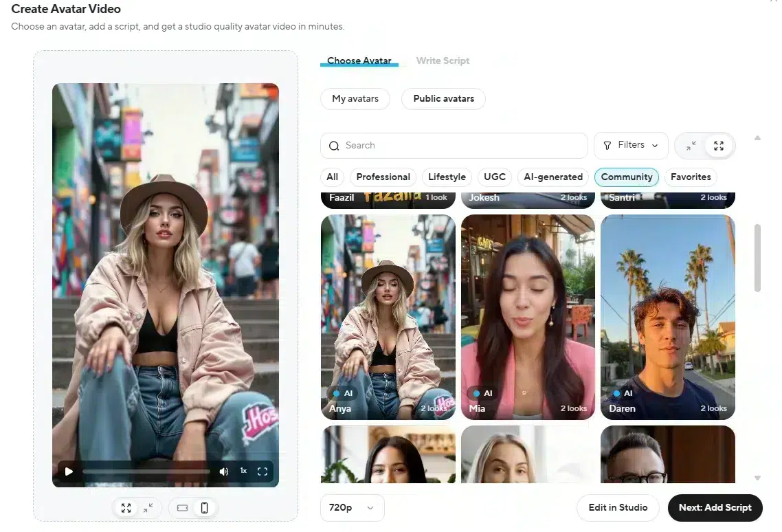
Task: Click "2 looks" on Daren card
Action: pyautogui.click(x=714, y=408)
